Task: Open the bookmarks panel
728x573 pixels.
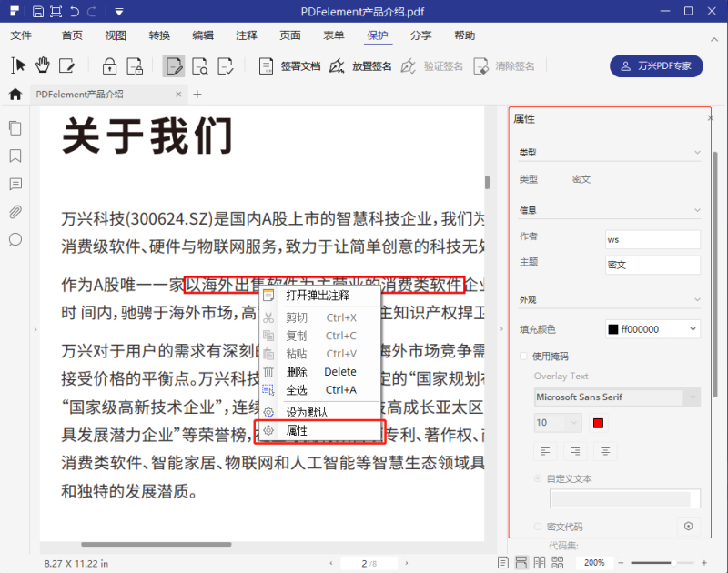Action: [15, 156]
